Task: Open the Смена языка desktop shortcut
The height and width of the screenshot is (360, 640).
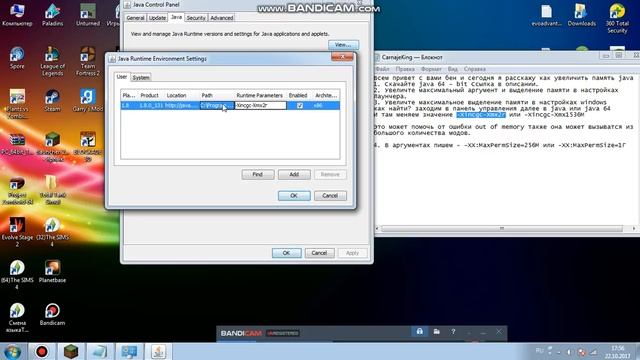Action: (x=17, y=318)
